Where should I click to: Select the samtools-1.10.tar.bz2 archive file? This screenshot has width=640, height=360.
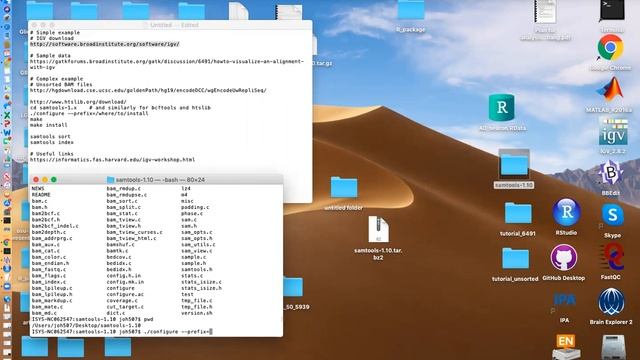pos(378,229)
